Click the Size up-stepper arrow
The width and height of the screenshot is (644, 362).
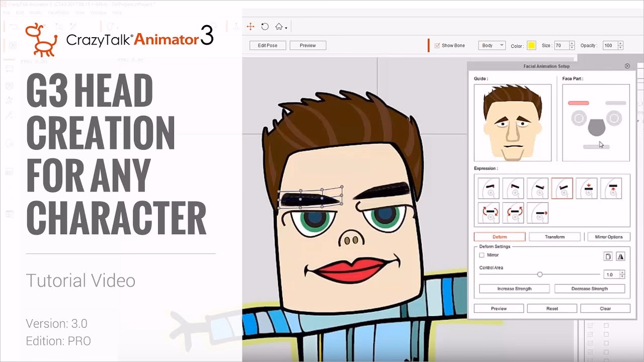[571, 43]
